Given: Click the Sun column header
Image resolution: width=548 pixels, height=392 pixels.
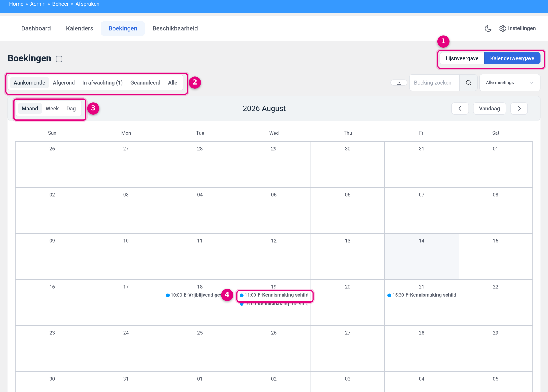Looking at the screenshot, I should point(52,133).
